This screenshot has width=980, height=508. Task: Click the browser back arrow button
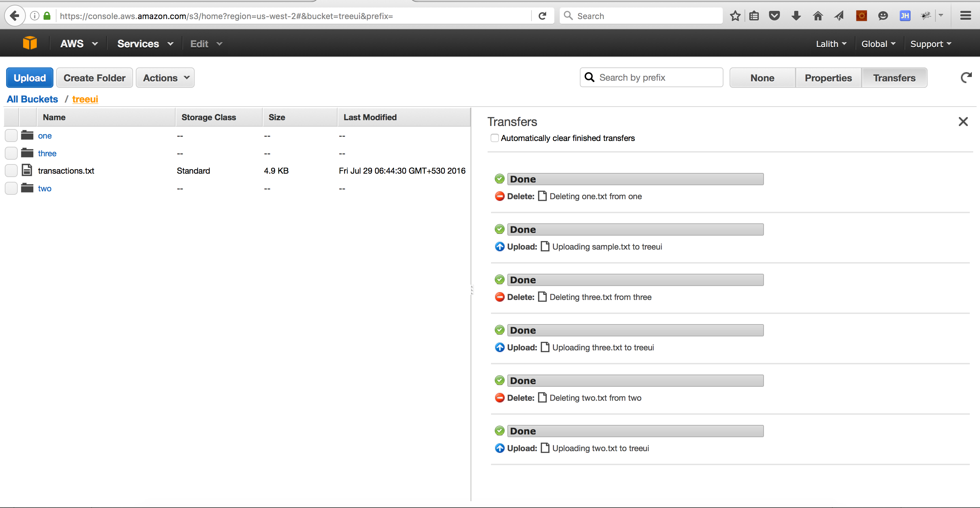tap(14, 16)
